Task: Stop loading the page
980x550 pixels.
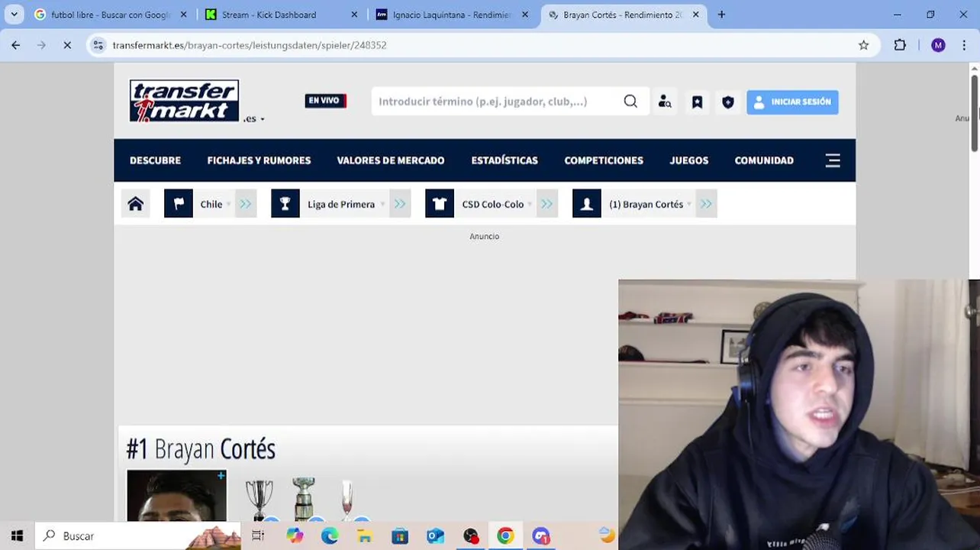Action: (x=67, y=45)
